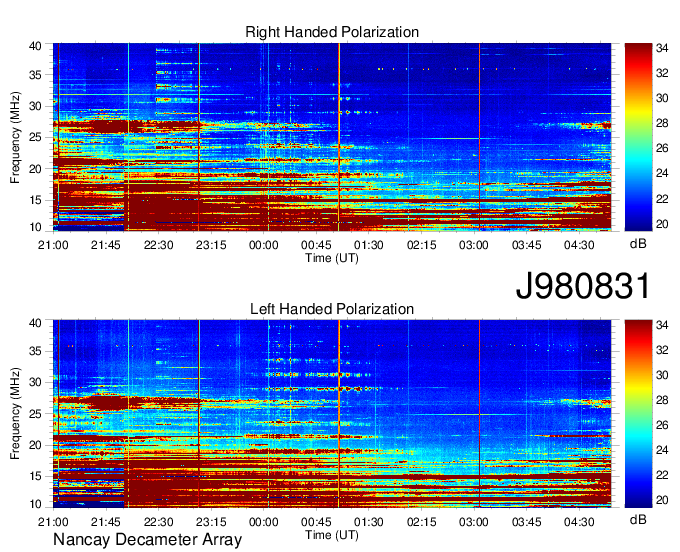Viewport: 680px width, 552px height.
Task: Click 04:30 tick on top time axis
Action: point(579,245)
